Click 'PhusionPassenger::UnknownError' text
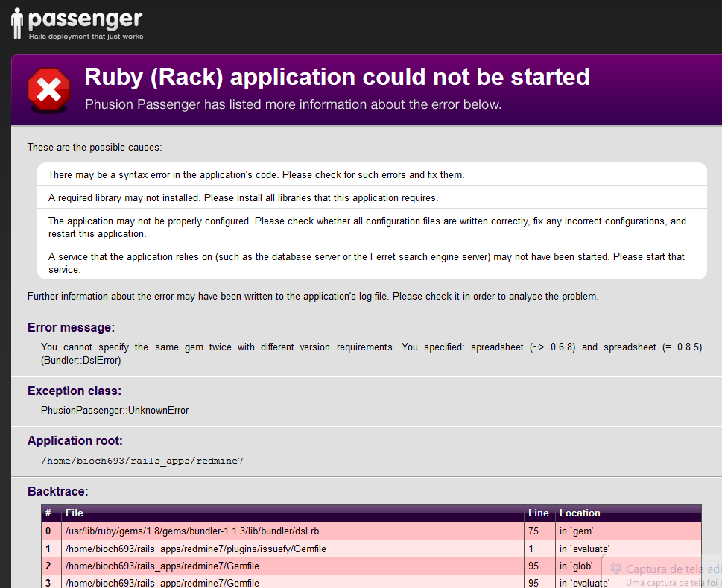Image resolution: width=722 pixels, height=588 pixels. tap(115, 411)
